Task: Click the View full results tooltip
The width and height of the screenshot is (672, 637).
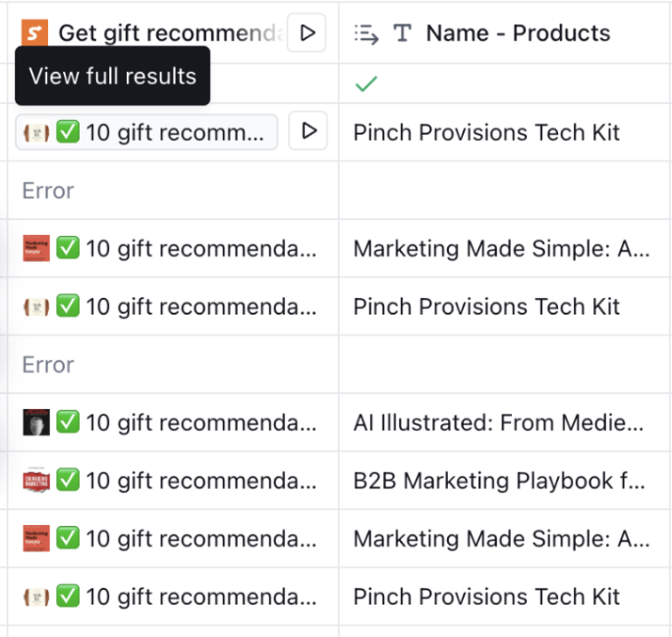Action: click(112, 76)
